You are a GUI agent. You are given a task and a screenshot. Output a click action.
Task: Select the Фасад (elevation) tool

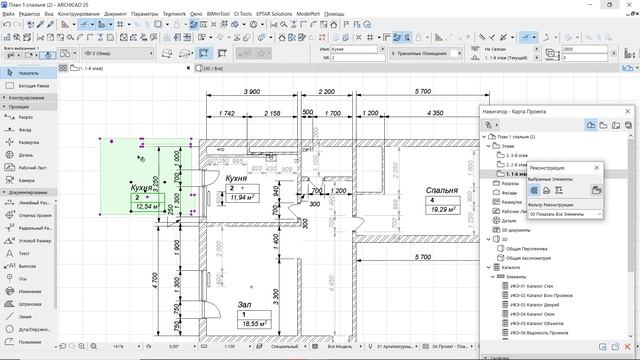coord(24,130)
